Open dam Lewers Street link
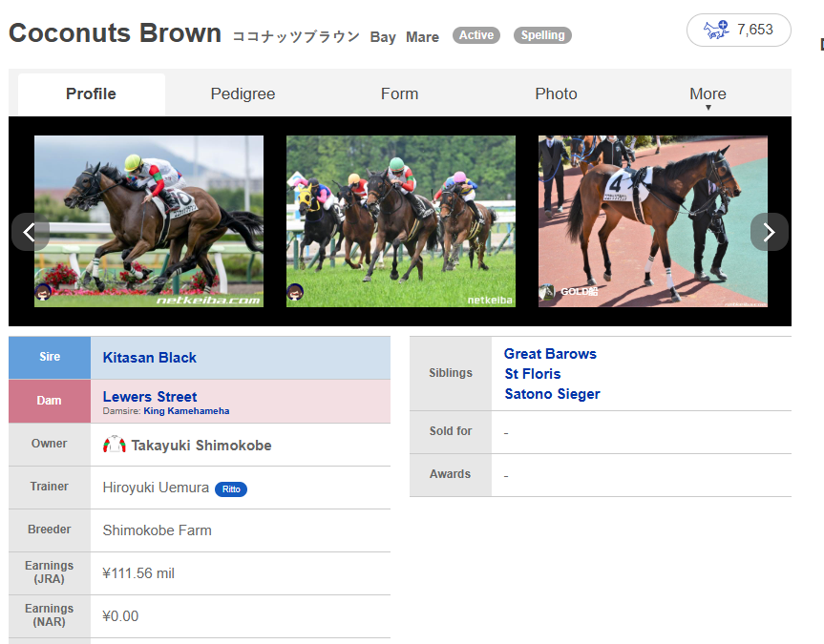The width and height of the screenshot is (824, 644). 150,397
